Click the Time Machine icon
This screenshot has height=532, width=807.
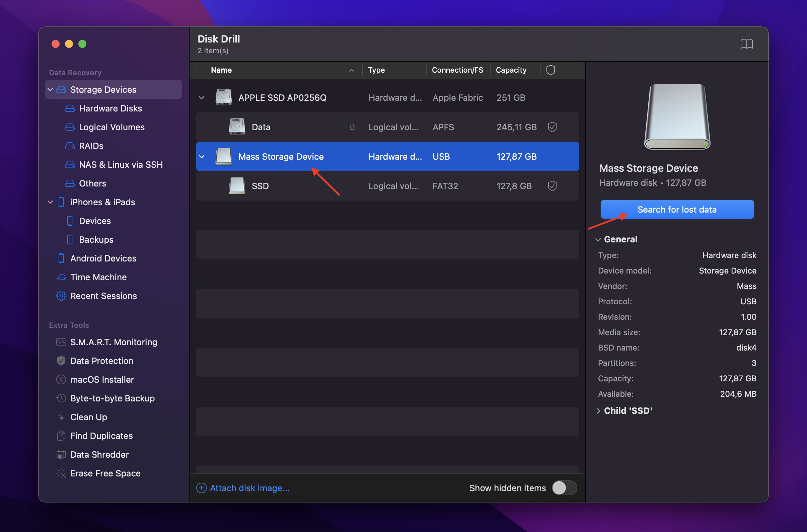click(x=61, y=277)
